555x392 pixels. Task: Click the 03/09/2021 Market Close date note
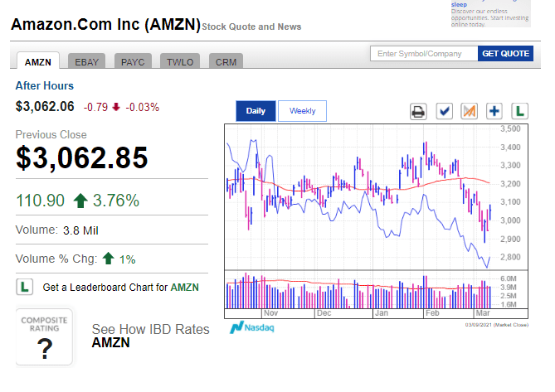tap(497, 325)
